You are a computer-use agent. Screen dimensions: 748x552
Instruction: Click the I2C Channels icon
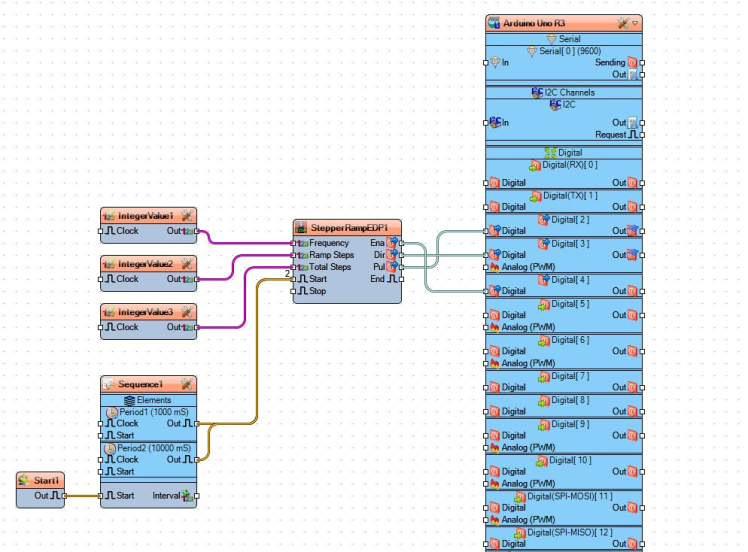537,92
